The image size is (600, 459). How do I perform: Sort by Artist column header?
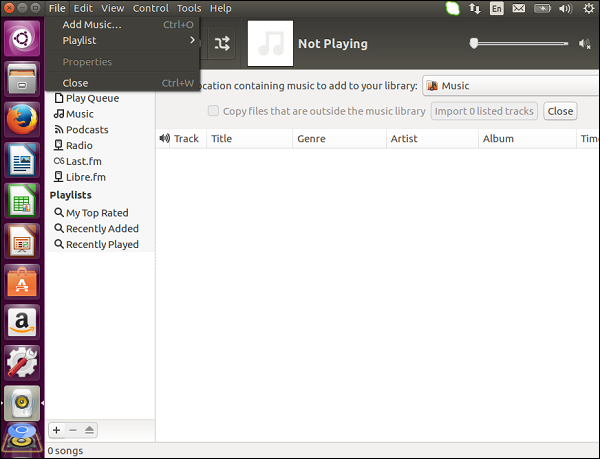pyautogui.click(x=432, y=138)
